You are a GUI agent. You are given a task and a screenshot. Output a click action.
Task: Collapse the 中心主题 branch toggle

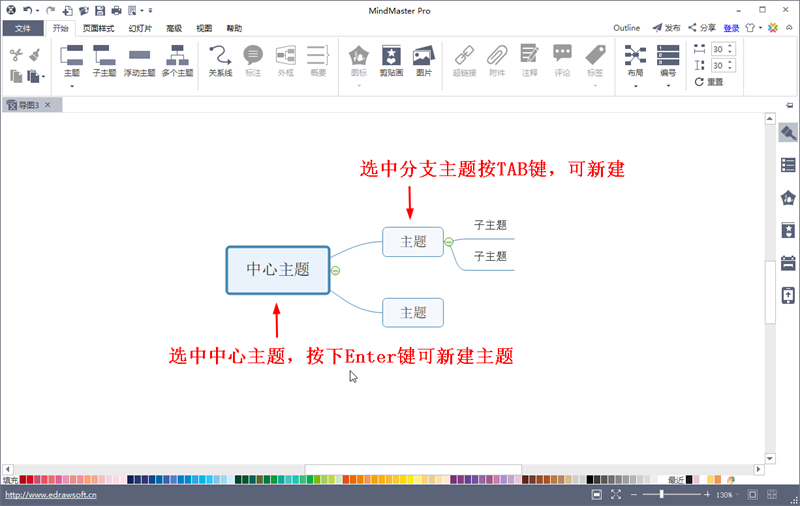(335, 270)
